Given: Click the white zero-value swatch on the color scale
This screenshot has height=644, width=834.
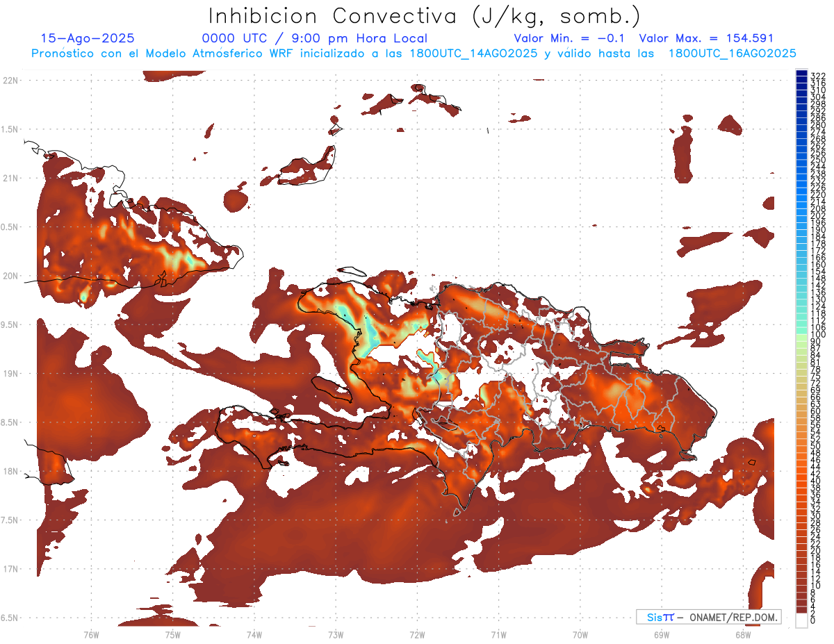Looking at the screenshot, I should pos(801,620).
